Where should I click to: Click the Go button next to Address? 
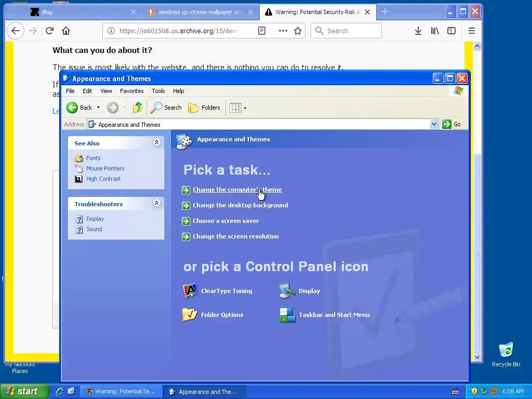coord(451,124)
